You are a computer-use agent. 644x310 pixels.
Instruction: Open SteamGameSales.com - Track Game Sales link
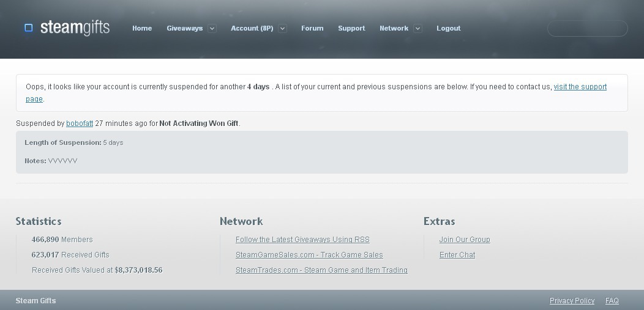[309, 254]
